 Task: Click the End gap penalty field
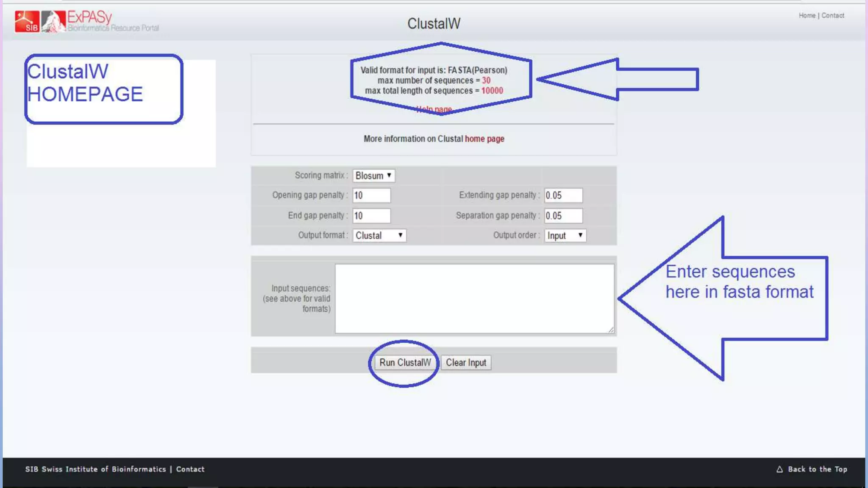point(371,216)
